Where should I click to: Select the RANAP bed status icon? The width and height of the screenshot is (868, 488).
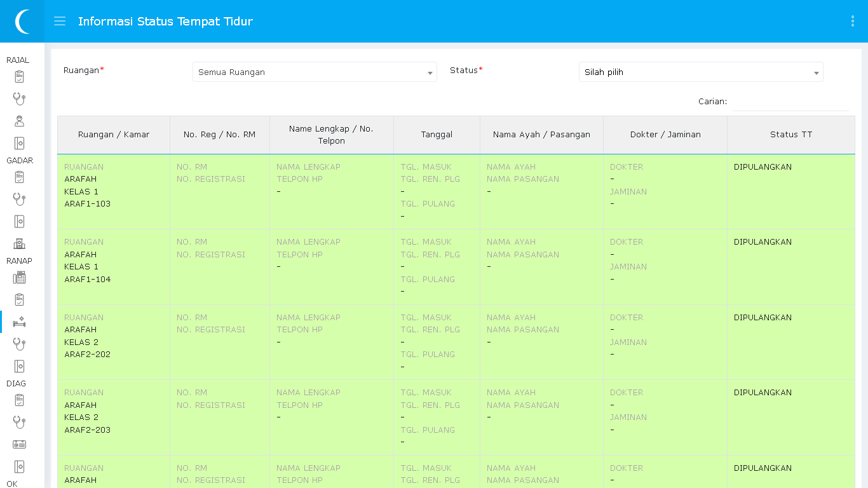coord(19,322)
